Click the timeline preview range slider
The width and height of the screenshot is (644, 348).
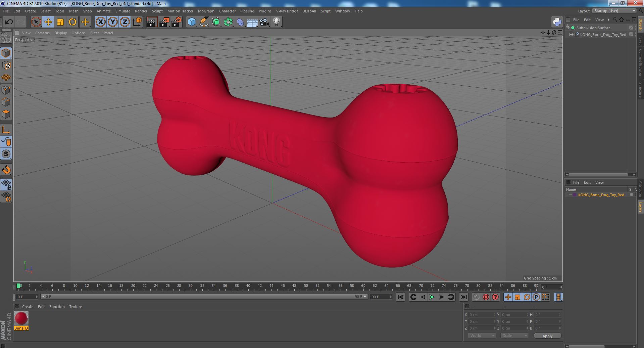click(x=204, y=297)
